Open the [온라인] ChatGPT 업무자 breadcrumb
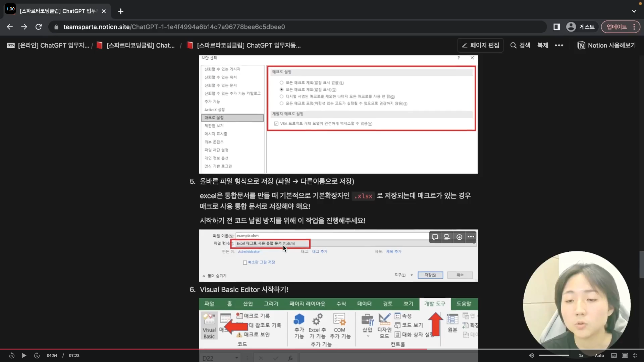 (x=48, y=45)
